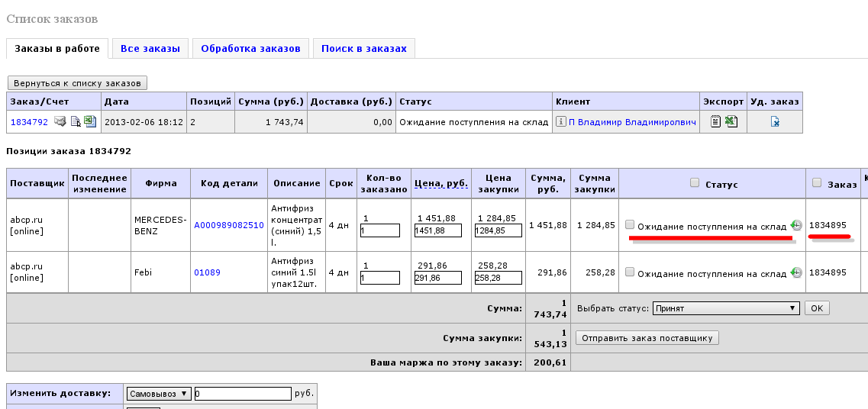Switch to the Все заказы tab
This screenshot has width=868, height=409.
(x=150, y=49)
